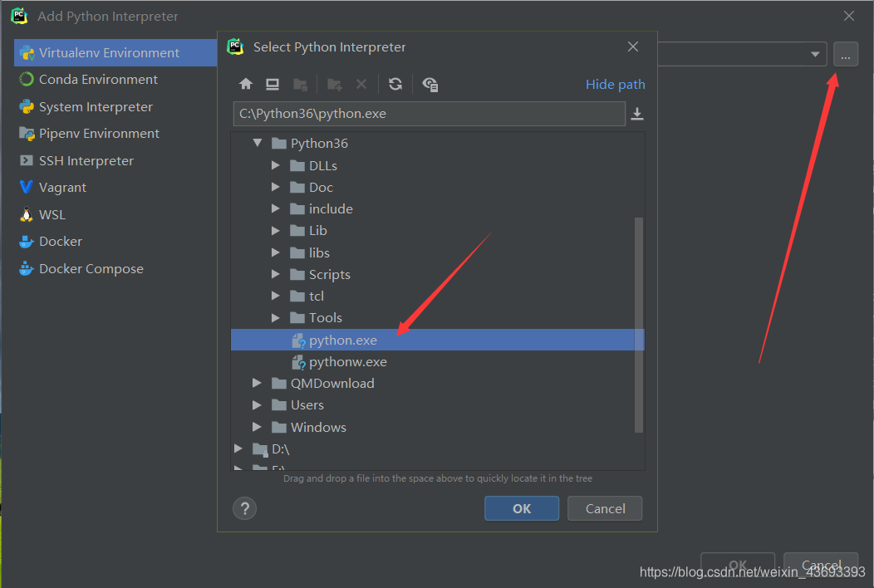Select pythonw.exe in file tree
The height and width of the screenshot is (588, 874).
438,362
